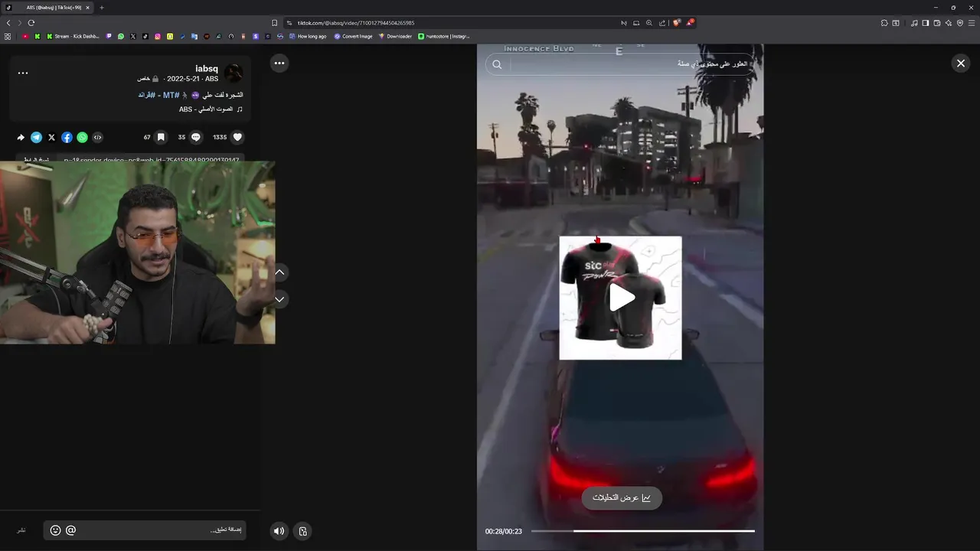This screenshot has height=551, width=980.
Task: Go to the next video with the down chevron
Action: [279, 299]
